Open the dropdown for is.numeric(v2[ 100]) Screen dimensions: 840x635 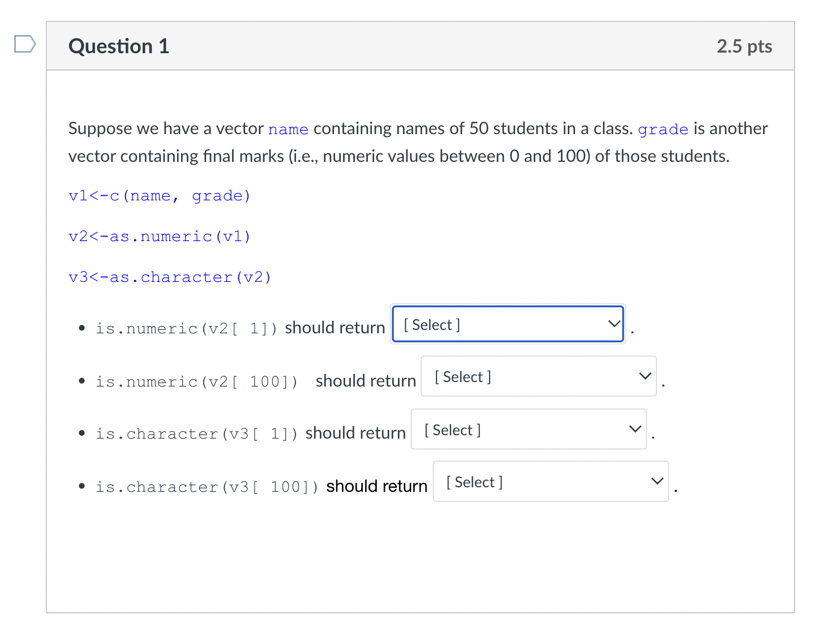(x=538, y=376)
